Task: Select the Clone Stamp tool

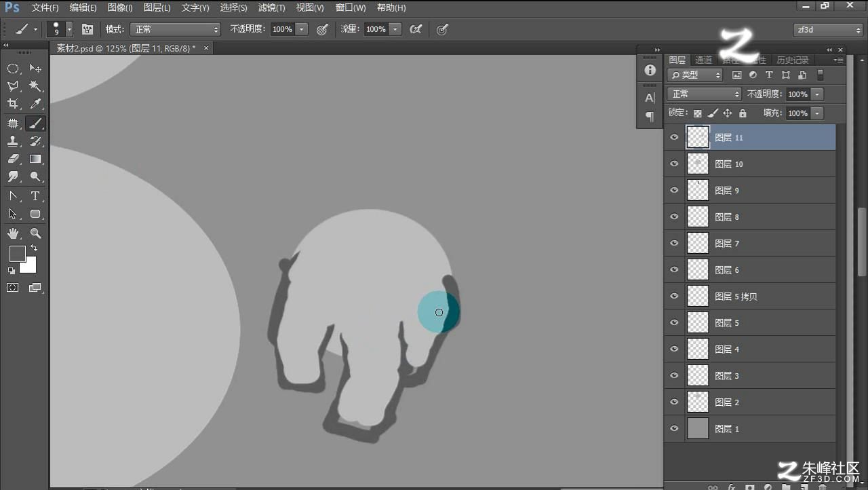Action: [13, 141]
